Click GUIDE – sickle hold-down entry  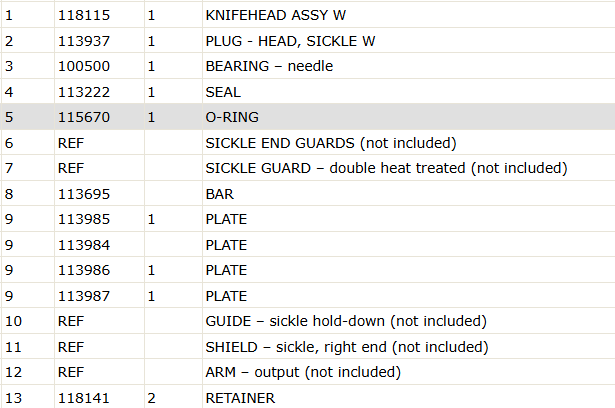pyautogui.click(x=346, y=321)
